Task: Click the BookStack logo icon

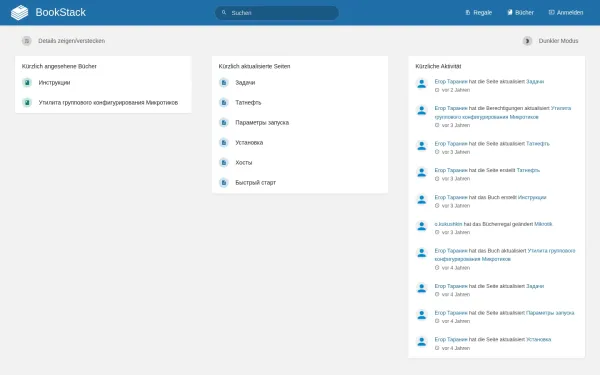Action: pyautogui.click(x=20, y=13)
